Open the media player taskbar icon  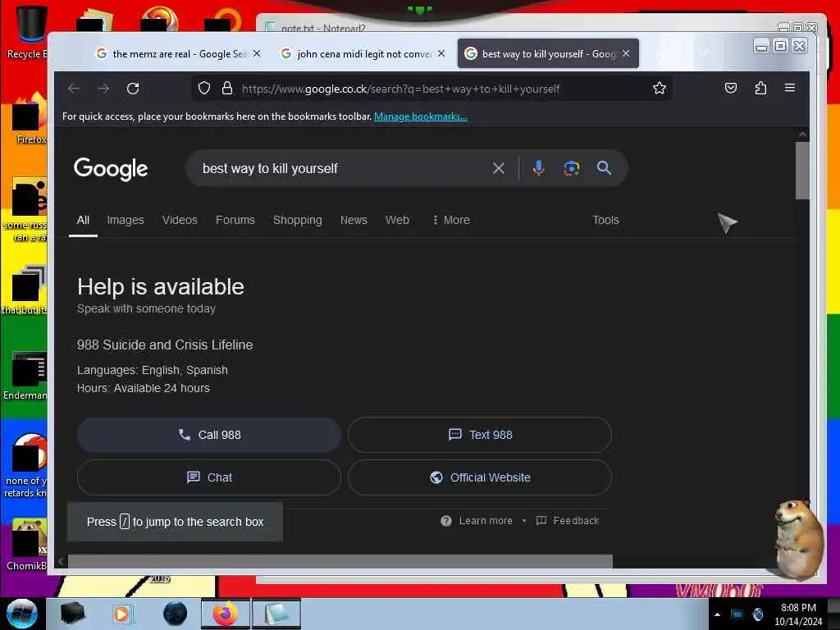tap(122, 614)
